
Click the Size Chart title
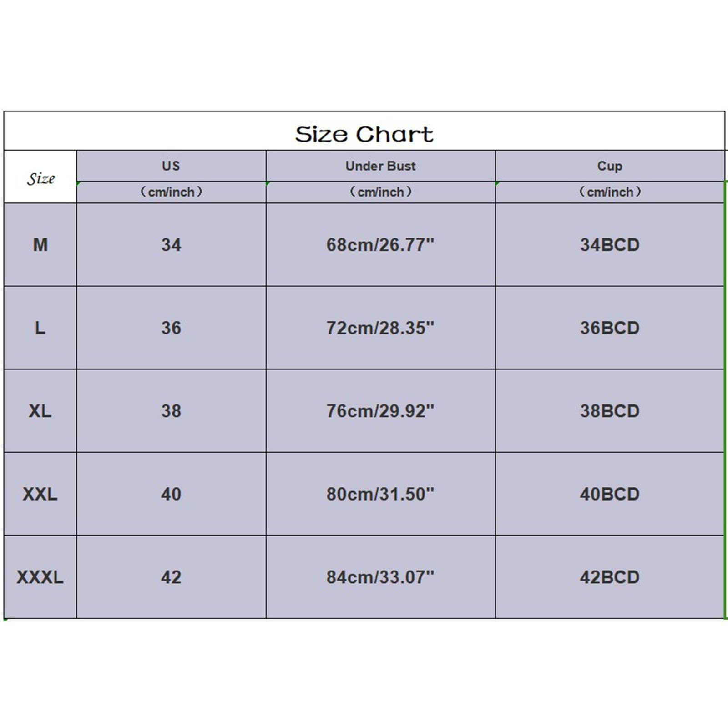tap(364, 134)
